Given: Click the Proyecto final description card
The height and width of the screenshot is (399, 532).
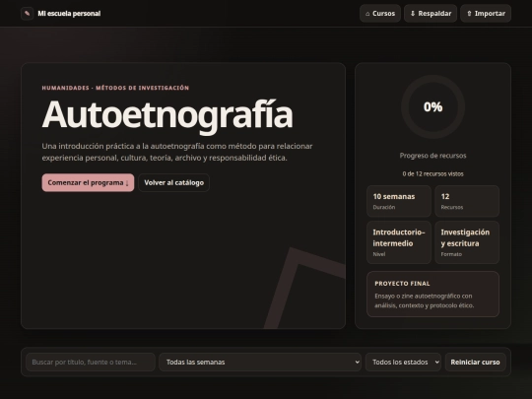Looking at the screenshot, I should 432,295.
